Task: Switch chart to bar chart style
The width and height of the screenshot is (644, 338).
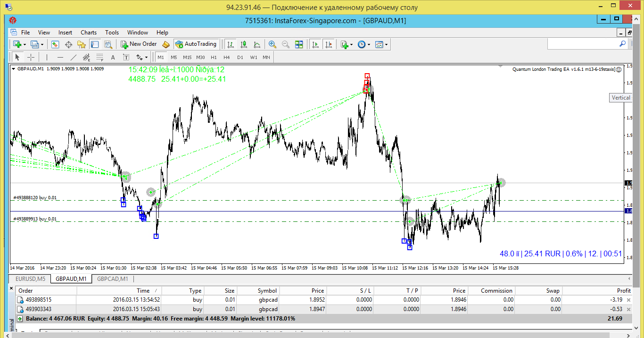Action: click(x=231, y=44)
